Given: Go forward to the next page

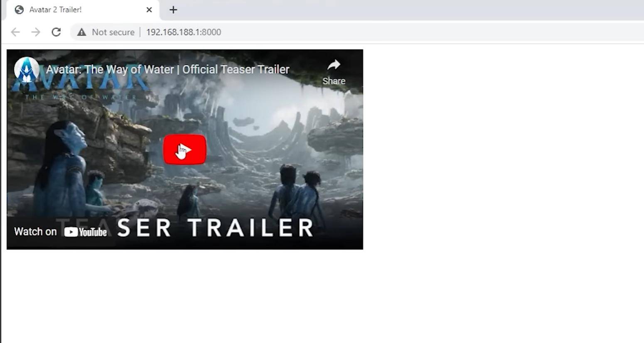Looking at the screenshot, I should pyautogui.click(x=36, y=32).
